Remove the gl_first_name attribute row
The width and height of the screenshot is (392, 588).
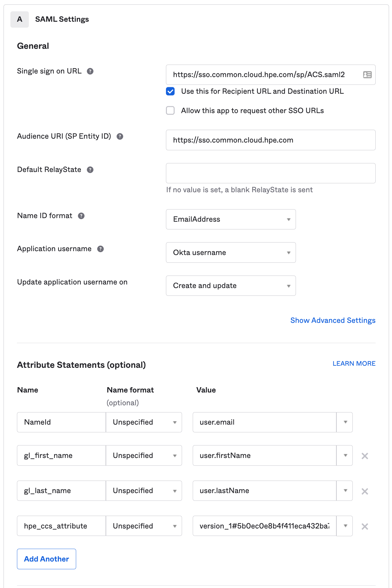[x=365, y=455]
